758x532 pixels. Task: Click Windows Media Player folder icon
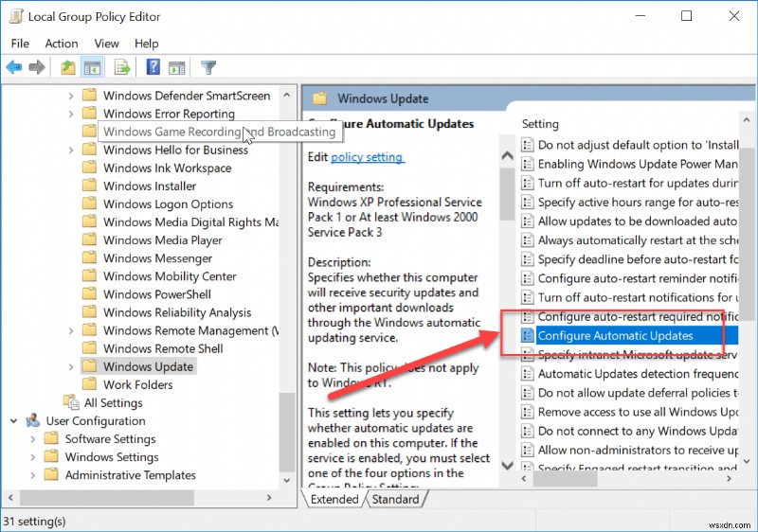click(89, 239)
